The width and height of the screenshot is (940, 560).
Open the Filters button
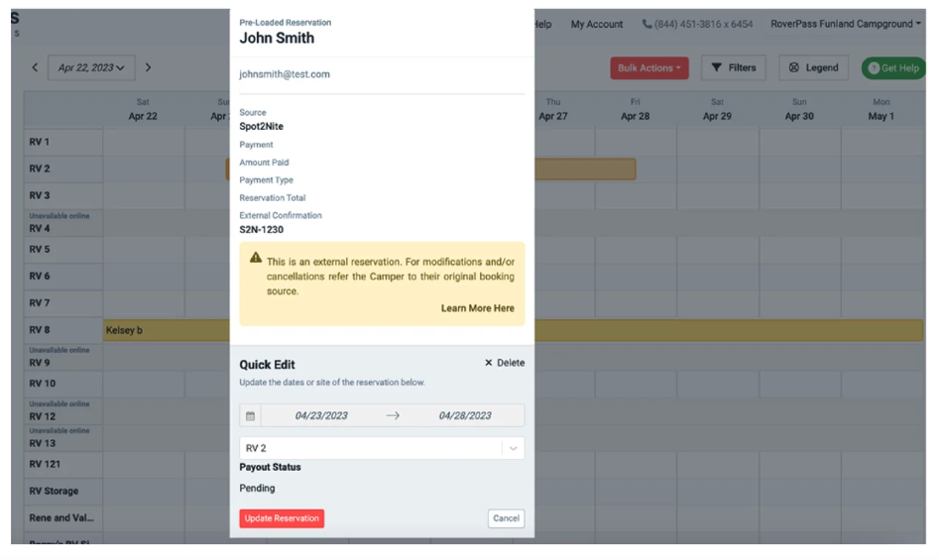pos(734,67)
